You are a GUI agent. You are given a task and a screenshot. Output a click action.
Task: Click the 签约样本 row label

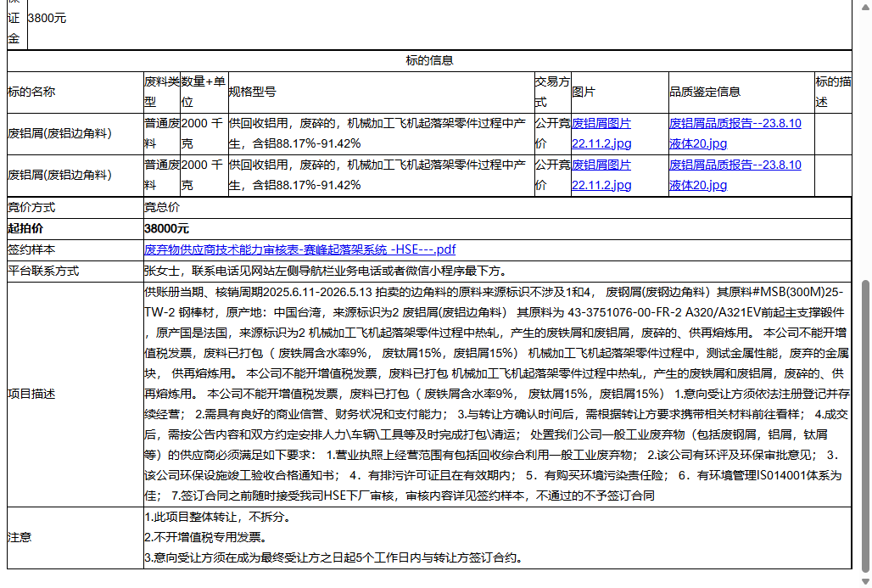click(x=31, y=249)
